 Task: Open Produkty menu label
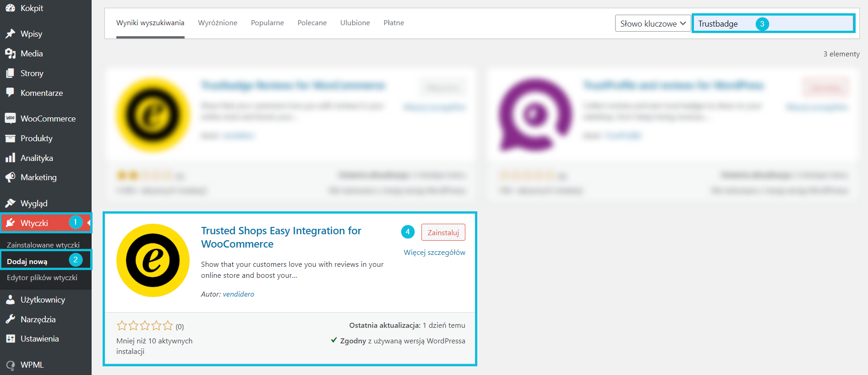37,138
